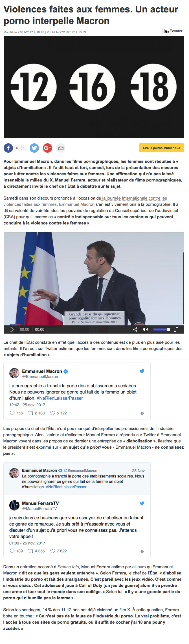
Task: Click the Écouter listen button
Action: pos(173,31)
